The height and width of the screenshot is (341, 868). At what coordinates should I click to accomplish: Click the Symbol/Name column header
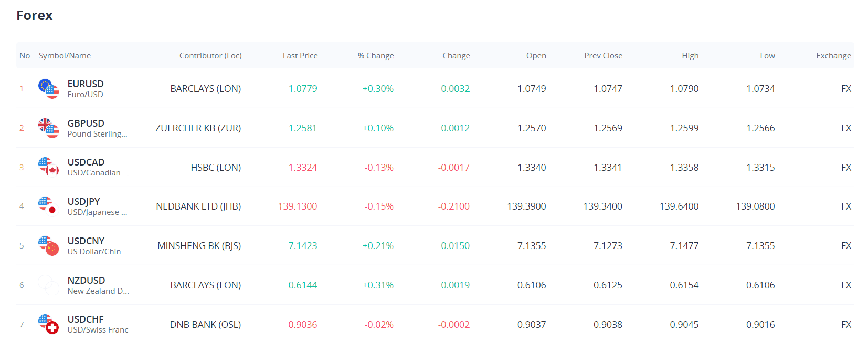pos(65,56)
